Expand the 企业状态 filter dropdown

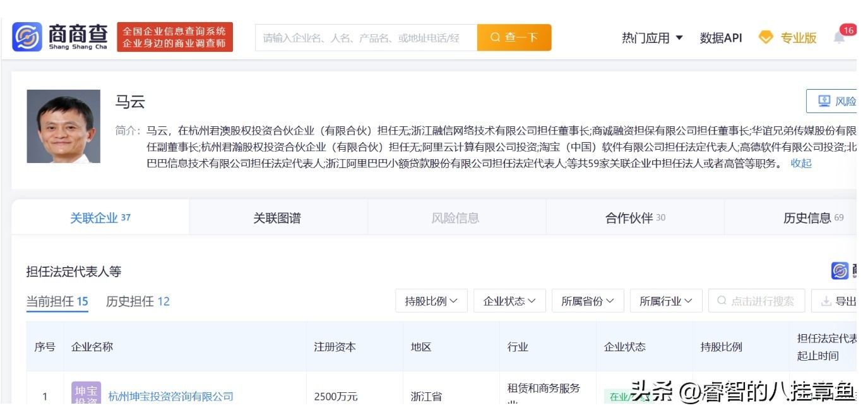tap(509, 301)
